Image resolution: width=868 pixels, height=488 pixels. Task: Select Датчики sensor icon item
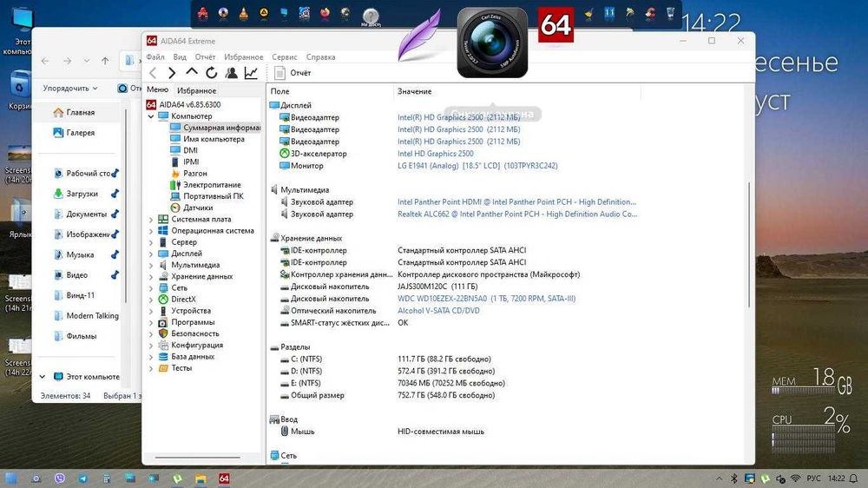(x=191, y=208)
